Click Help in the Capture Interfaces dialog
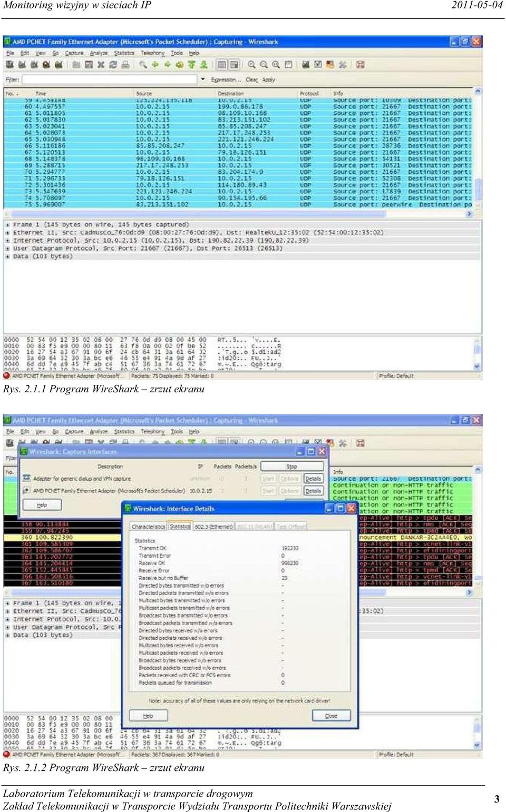Image resolution: width=506 pixels, height=812 pixels. point(42,505)
